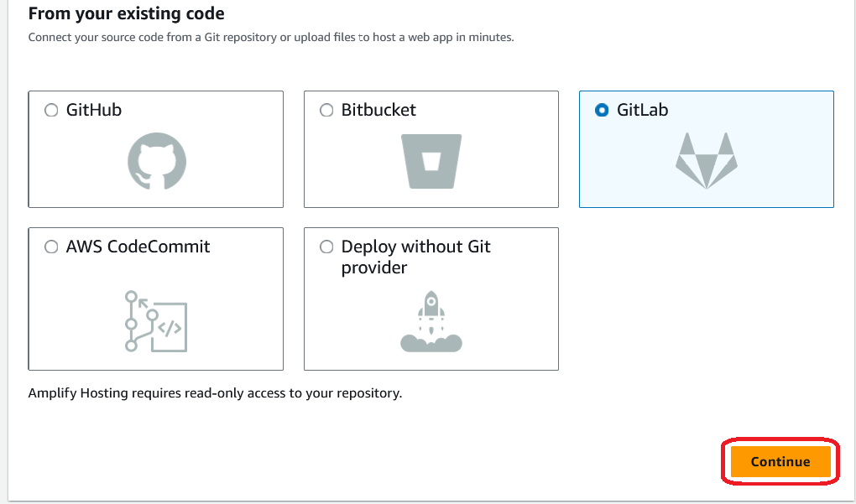This screenshot has height=504, width=856.
Task: Choose the Bitbucket radio option
Action: click(326, 110)
